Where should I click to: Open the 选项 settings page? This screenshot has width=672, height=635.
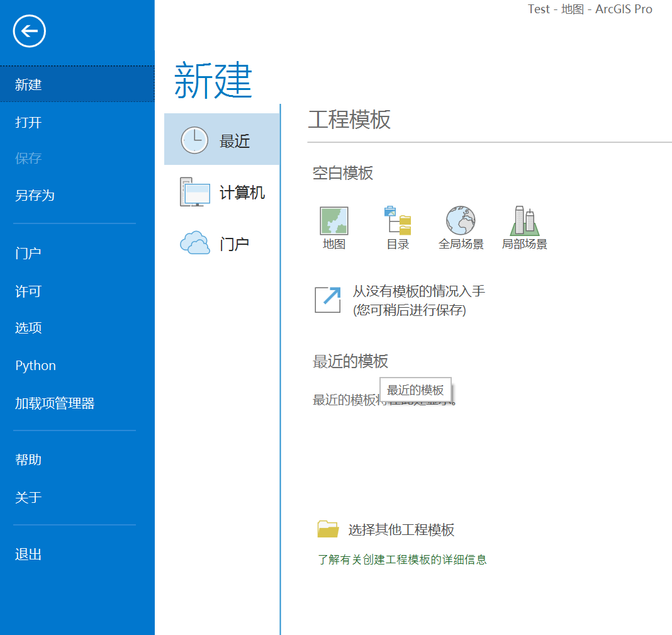pyautogui.click(x=28, y=328)
